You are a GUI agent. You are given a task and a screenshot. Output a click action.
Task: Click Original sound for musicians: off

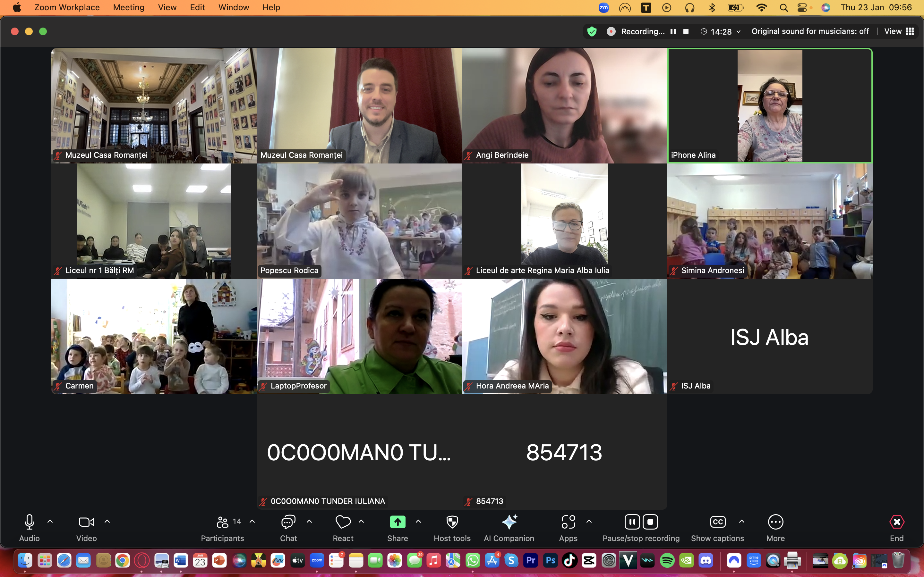coord(810,32)
